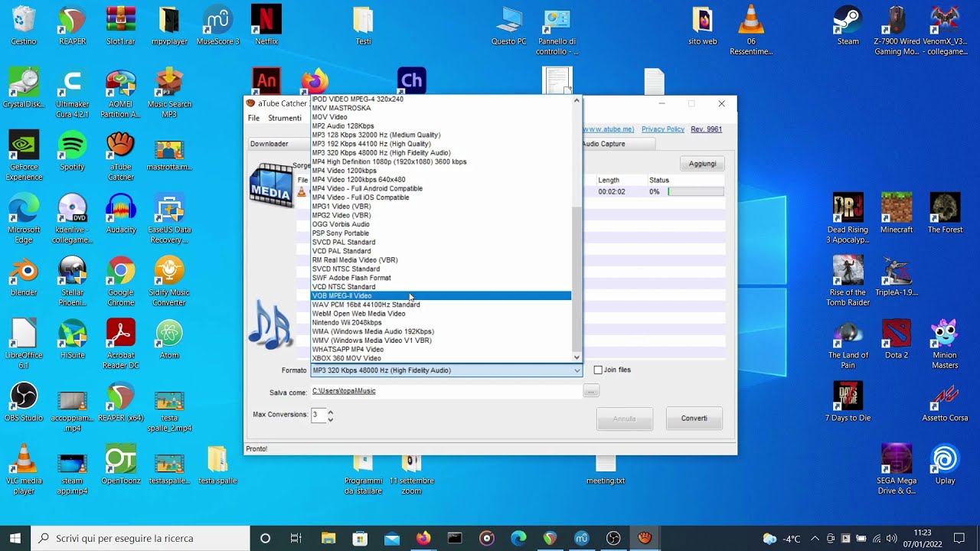The image size is (980, 551).
Task: Choose MKV MASTROSKA from the list
Action: pos(441,108)
